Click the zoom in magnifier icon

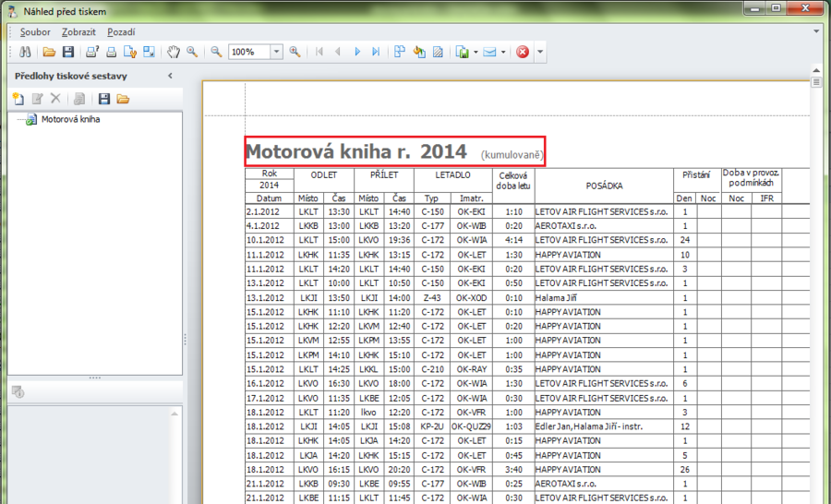pos(295,53)
